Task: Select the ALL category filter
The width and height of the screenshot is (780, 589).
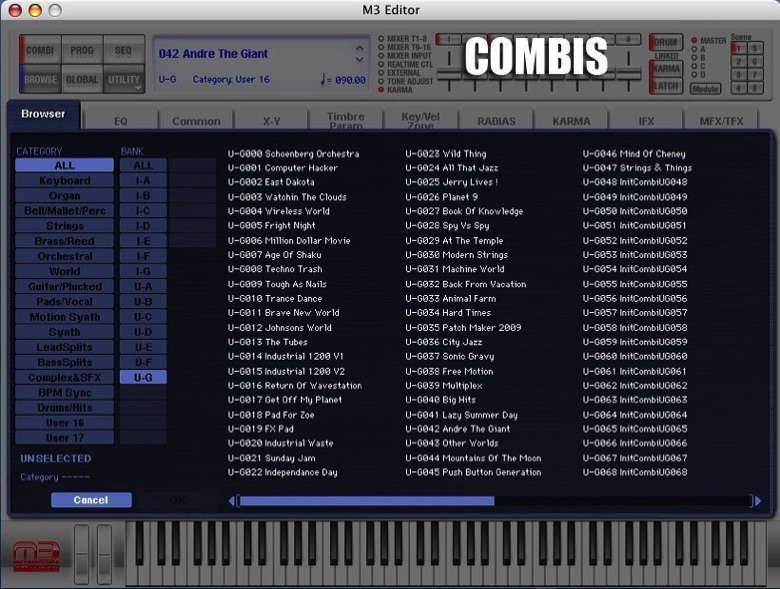Action: coord(65,165)
